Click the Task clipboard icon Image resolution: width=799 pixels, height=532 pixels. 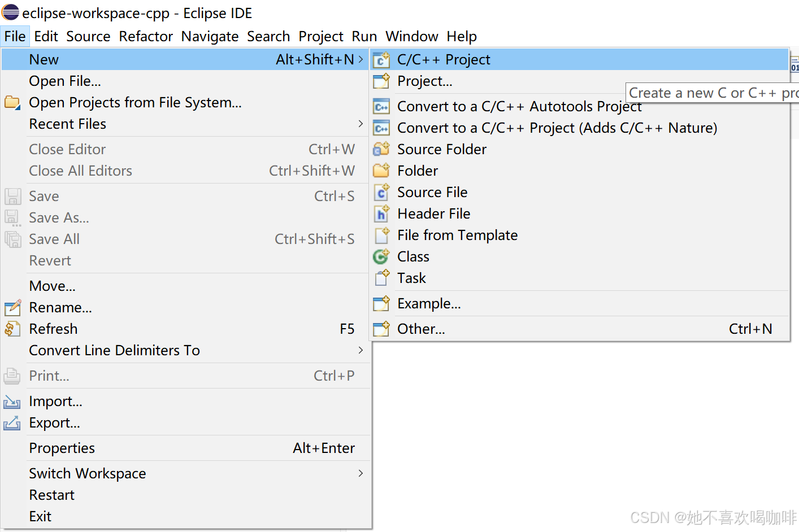[x=381, y=278]
